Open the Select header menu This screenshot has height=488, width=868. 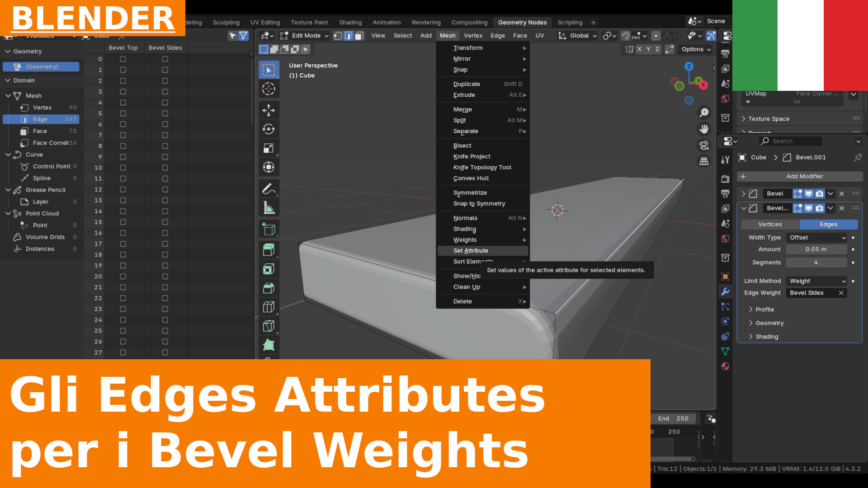click(x=402, y=36)
